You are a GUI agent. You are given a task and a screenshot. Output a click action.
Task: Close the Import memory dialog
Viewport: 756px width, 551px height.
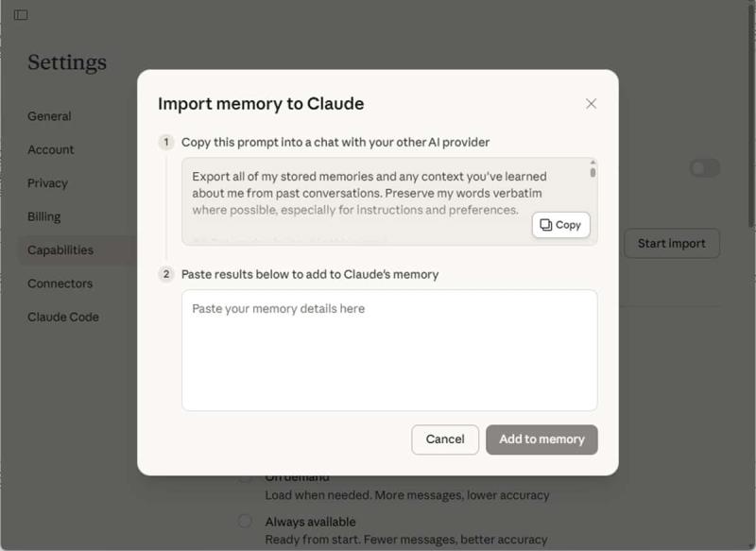(x=591, y=104)
